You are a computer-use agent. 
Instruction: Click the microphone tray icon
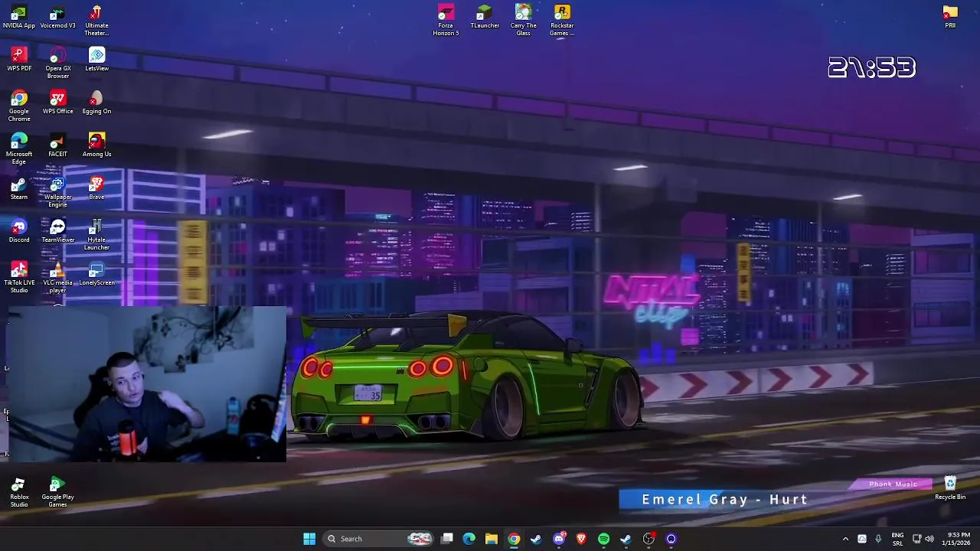coord(878,539)
